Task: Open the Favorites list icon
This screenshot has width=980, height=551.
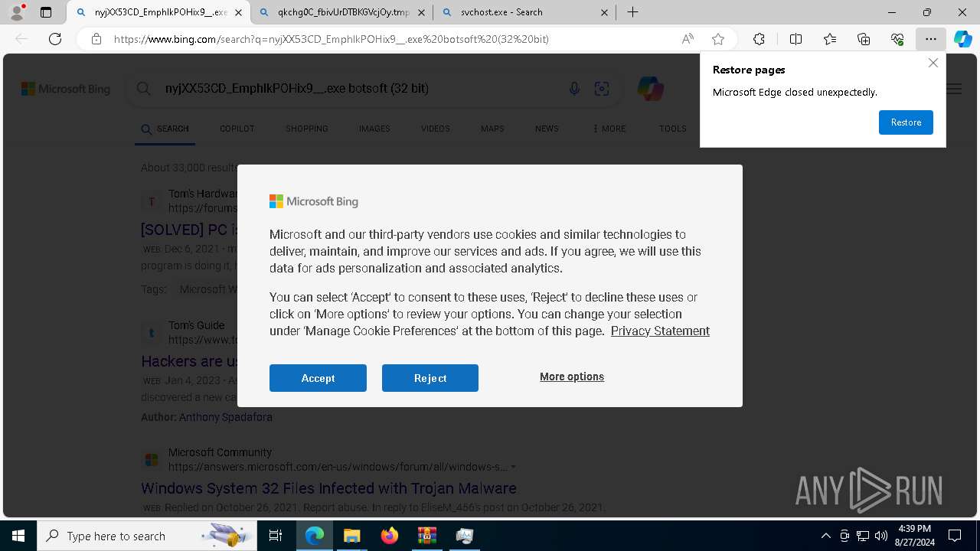Action: pyautogui.click(x=830, y=39)
